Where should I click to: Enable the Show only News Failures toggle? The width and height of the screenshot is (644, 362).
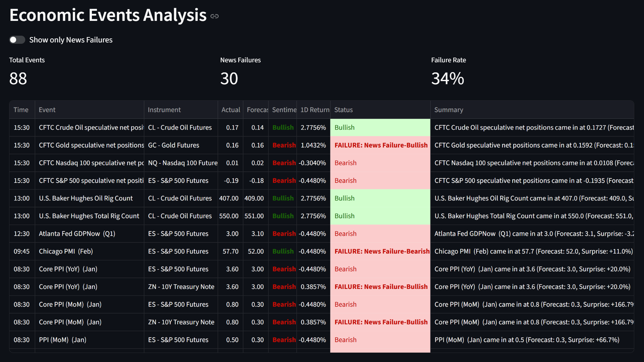pos(17,40)
